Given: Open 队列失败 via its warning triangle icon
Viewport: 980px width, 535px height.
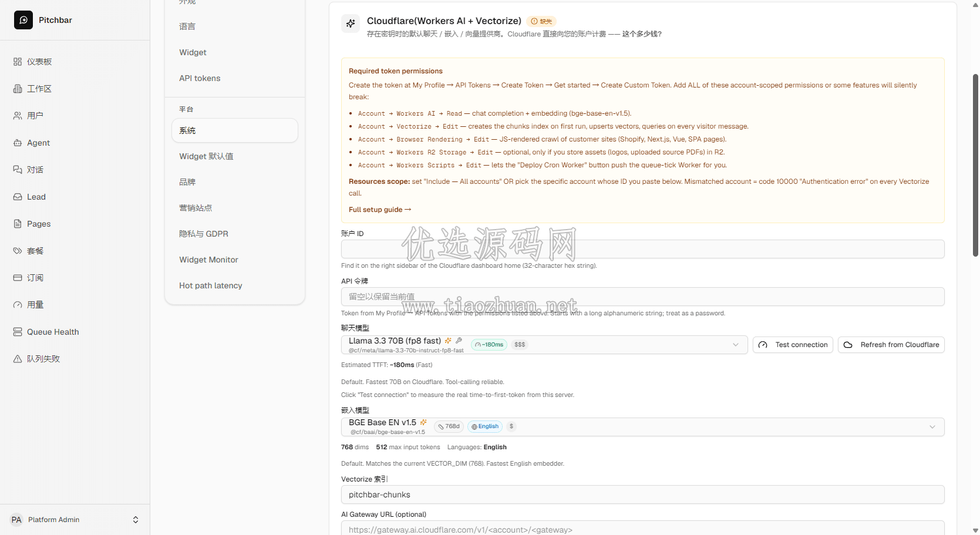Looking at the screenshot, I should coord(18,359).
